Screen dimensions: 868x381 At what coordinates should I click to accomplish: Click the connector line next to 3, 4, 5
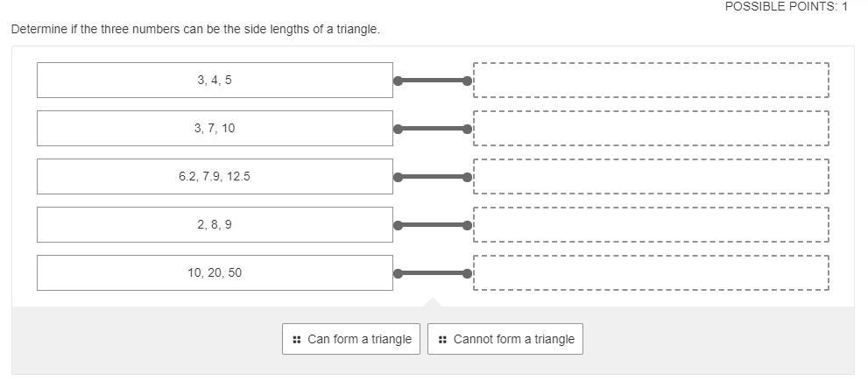(x=433, y=81)
